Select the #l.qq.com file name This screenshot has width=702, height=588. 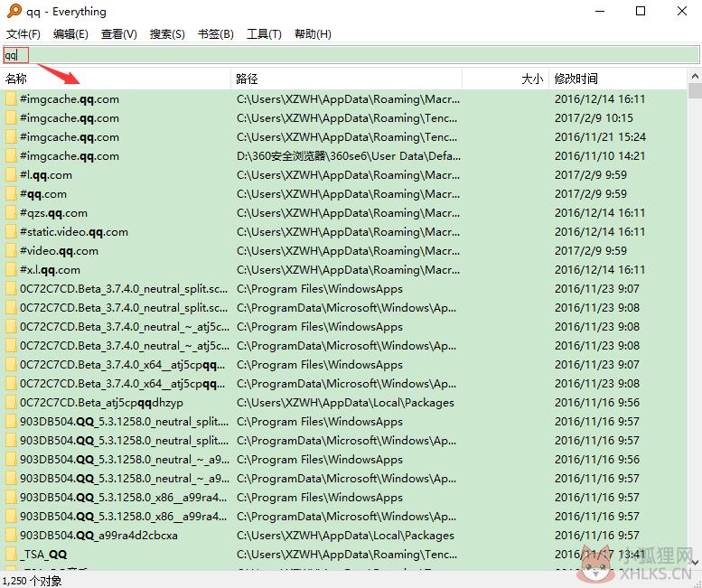click(x=46, y=175)
